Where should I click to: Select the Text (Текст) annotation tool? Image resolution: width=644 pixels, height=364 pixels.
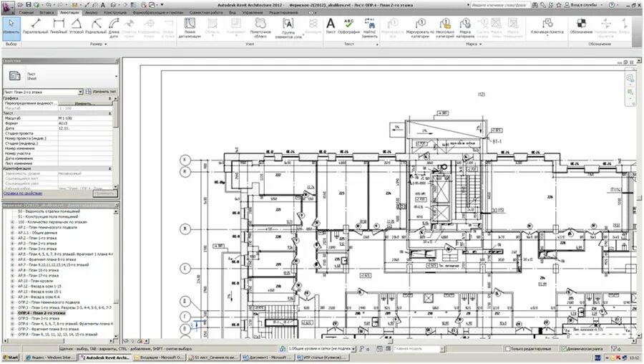(x=331, y=27)
